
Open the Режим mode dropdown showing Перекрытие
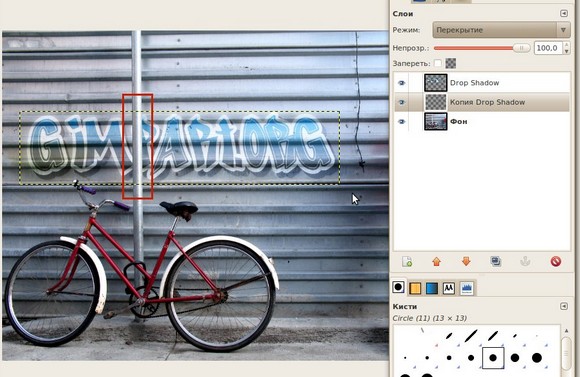pos(501,30)
